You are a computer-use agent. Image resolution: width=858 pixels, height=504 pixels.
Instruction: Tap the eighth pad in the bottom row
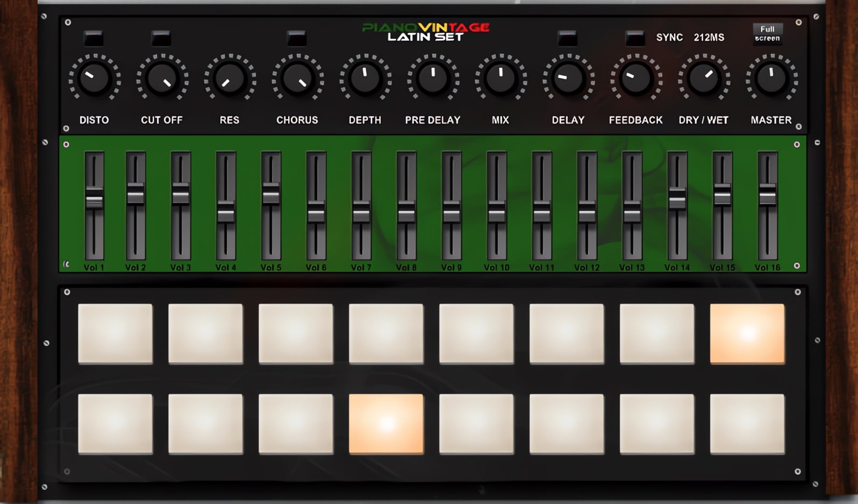tap(748, 424)
